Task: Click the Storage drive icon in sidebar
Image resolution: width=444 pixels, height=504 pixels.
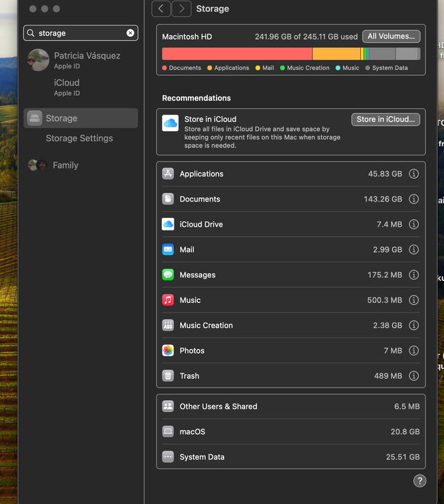Action: point(35,118)
